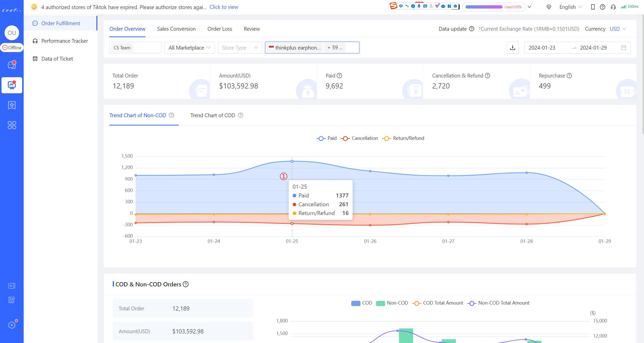This screenshot has width=644, height=343.
Task: Click the Non-COD trend chart help icon
Action: click(x=171, y=115)
